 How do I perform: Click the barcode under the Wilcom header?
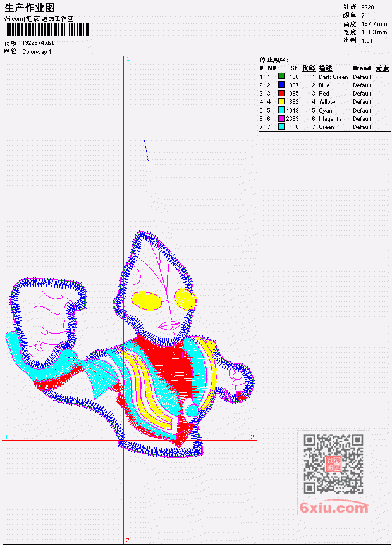click(47, 30)
